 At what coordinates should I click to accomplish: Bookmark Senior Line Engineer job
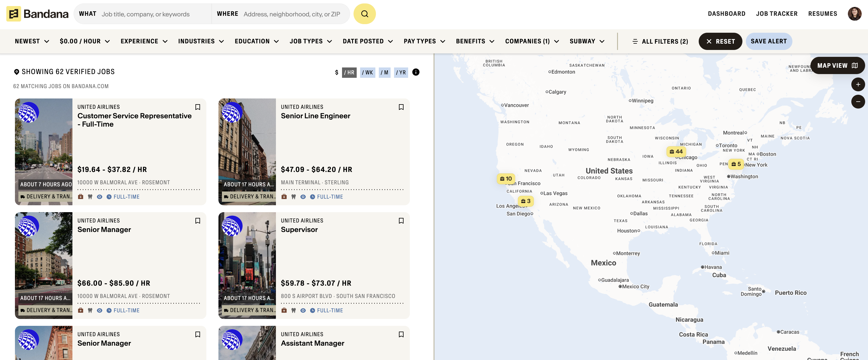point(401,107)
